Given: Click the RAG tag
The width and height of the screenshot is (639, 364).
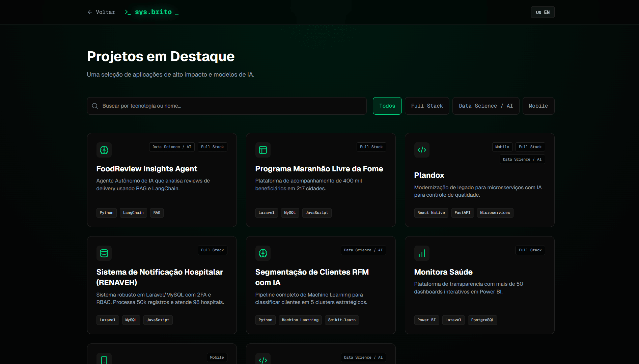Looking at the screenshot, I should point(157,213).
